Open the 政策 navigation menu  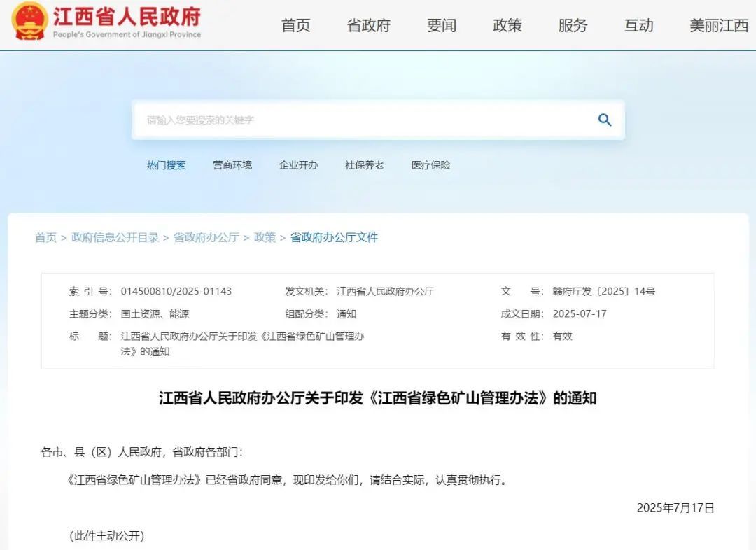tap(507, 26)
